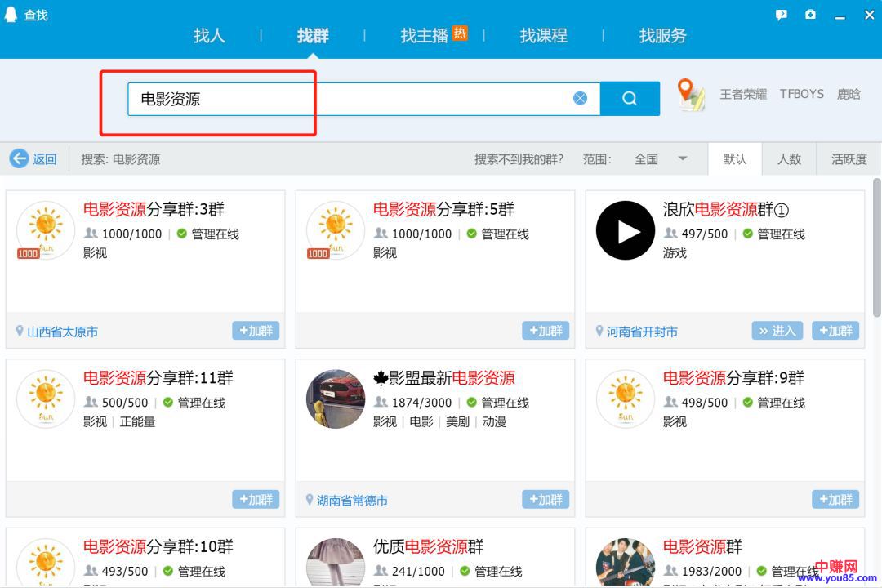Go to the 找服务 tab
882x588 pixels.
click(662, 36)
